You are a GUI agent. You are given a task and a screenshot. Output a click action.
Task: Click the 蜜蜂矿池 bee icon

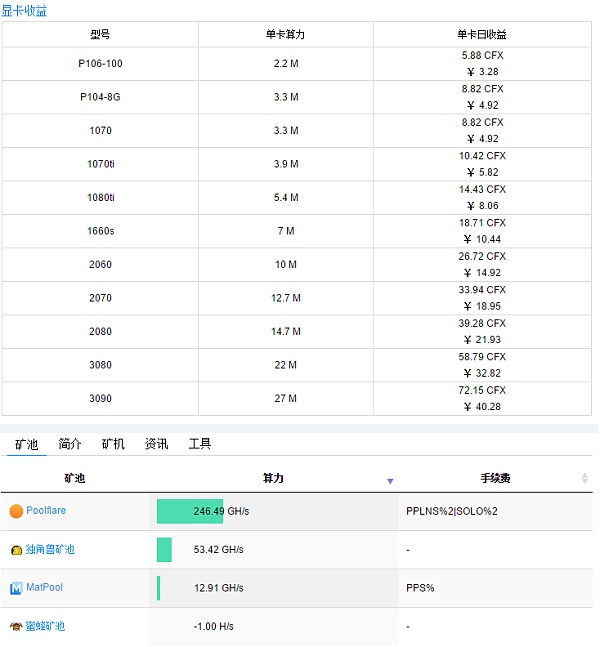click(x=16, y=627)
